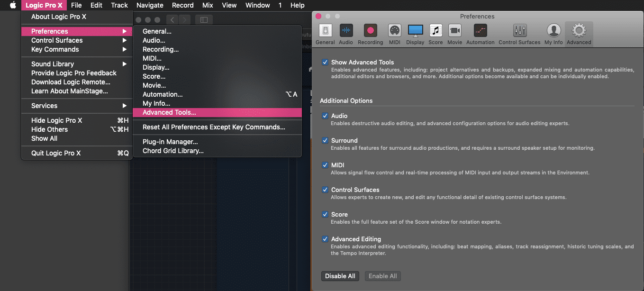644x291 pixels.
Task: Select Provide Logic Pro Feedback
Action: coord(77,73)
